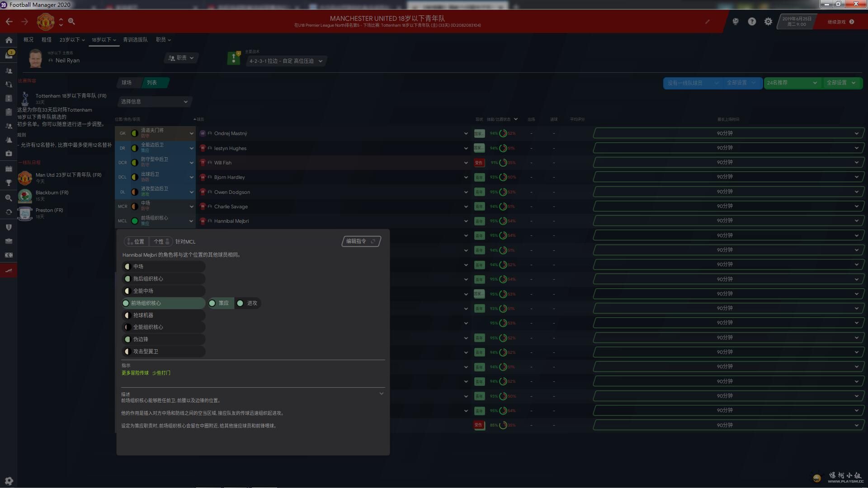Image resolution: width=868 pixels, height=488 pixels.
Task: Open the 概况 tab
Action: point(28,40)
